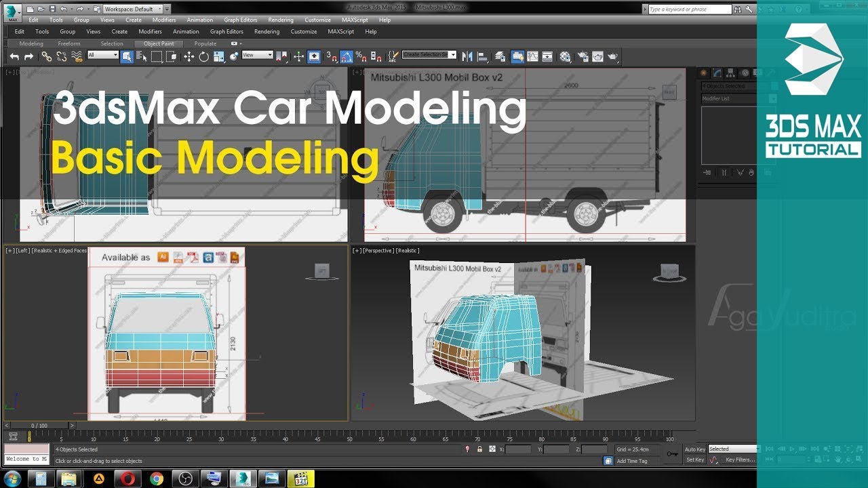Click Add Time Tag
This screenshot has height=488, width=868.
click(632, 461)
